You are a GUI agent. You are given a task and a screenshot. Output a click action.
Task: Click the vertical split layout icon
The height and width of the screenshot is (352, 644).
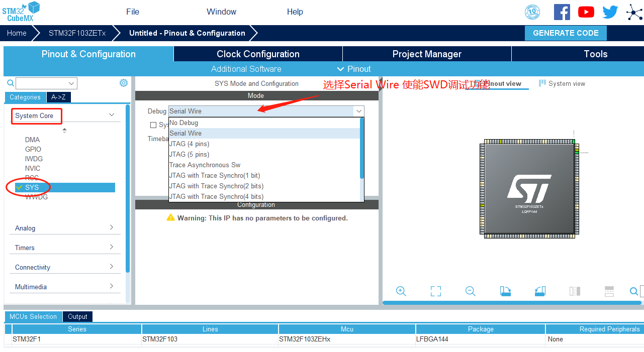click(x=575, y=291)
